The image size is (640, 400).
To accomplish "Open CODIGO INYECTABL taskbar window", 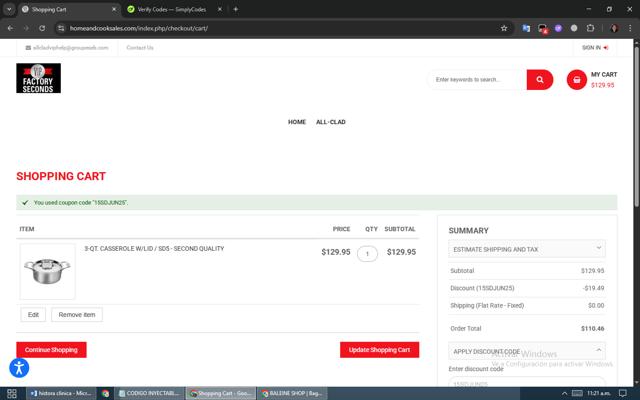I will coord(149,393).
